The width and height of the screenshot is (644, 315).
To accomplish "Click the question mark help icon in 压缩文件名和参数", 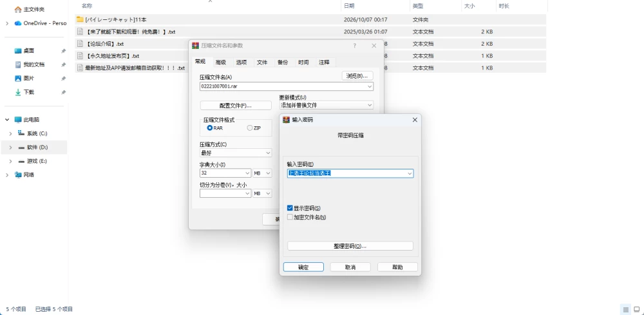I will point(355,46).
